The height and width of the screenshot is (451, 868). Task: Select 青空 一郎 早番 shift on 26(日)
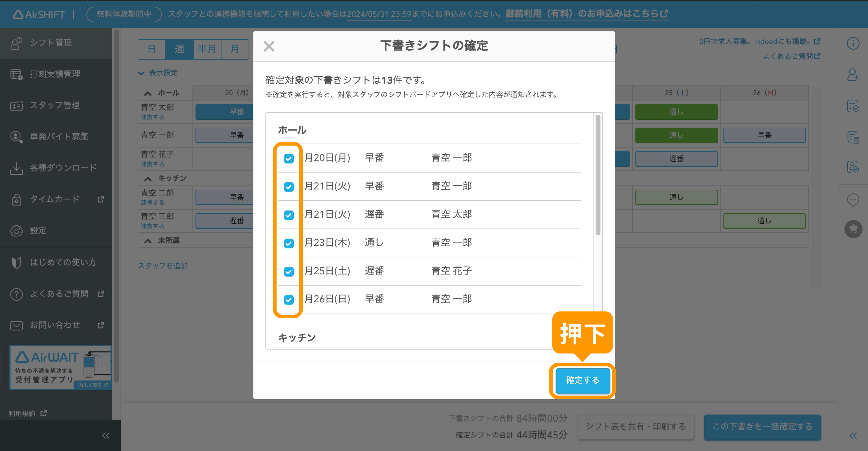point(764,135)
